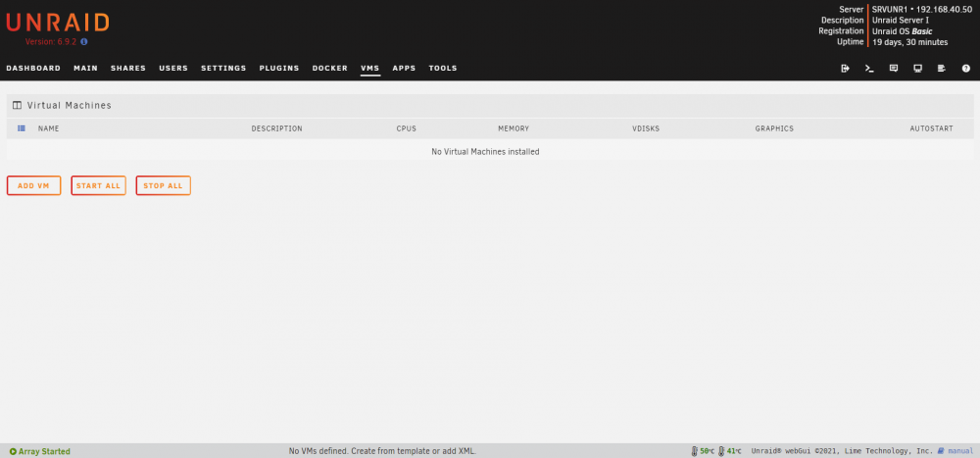Viewport: 980px width, 458px height.
Task: Select the VMS tab
Action: [x=370, y=69]
